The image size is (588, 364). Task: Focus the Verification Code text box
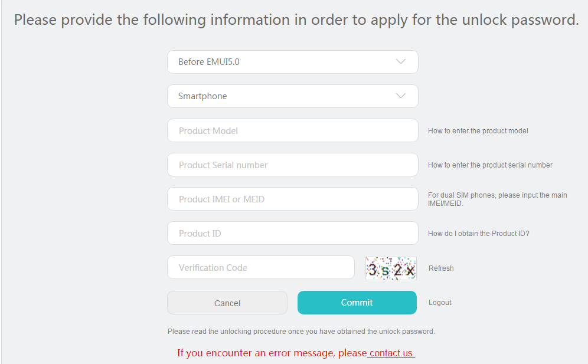[x=260, y=267]
